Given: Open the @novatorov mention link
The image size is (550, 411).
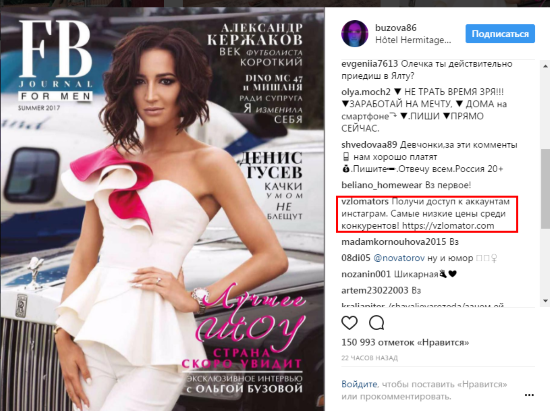Looking at the screenshot, I should pos(399,258).
